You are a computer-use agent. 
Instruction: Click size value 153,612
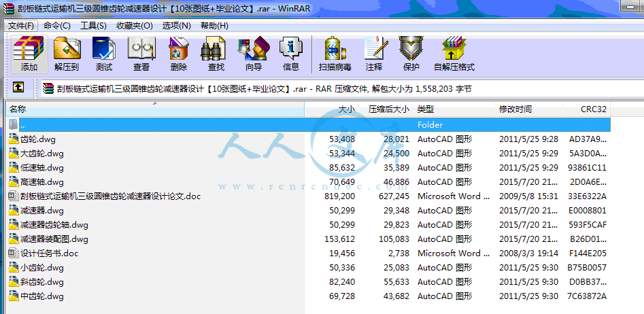pyautogui.click(x=339, y=239)
